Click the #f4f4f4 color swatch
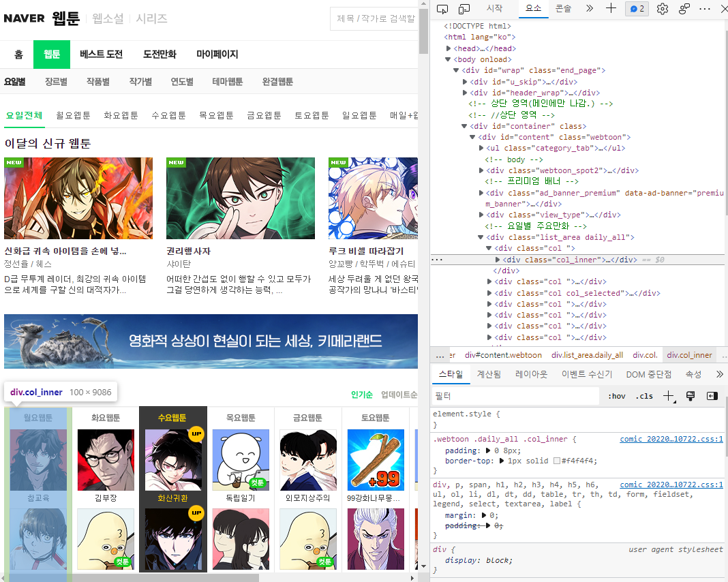This screenshot has width=728, height=582. click(x=557, y=461)
